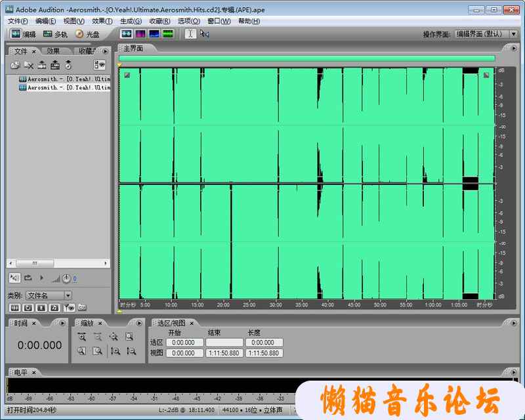The width and height of the screenshot is (525, 420).
Task: Import a file with the open folder icon
Action: [x=15, y=65]
